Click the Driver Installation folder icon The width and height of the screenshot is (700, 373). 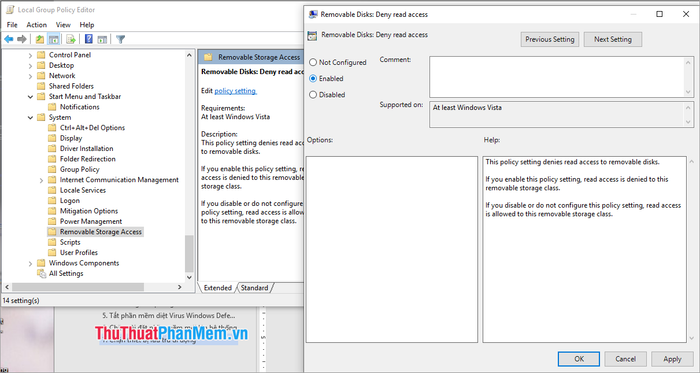[52, 148]
